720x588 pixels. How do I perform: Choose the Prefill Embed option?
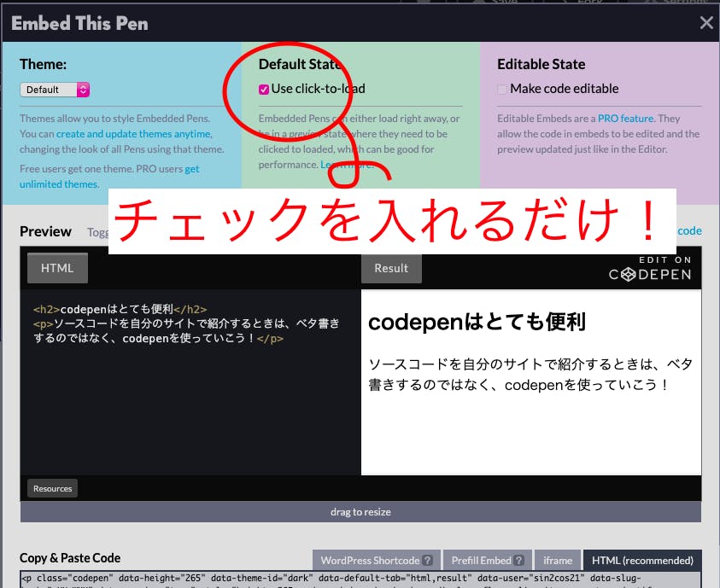tap(480, 560)
